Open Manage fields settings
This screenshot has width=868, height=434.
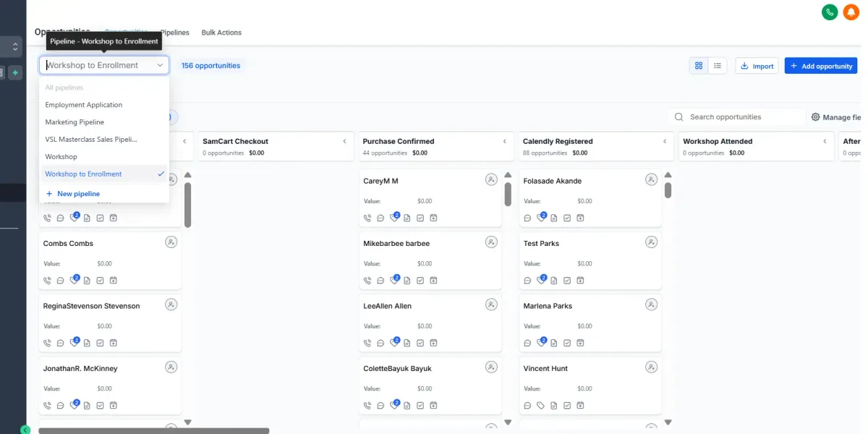pyautogui.click(x=836, y=117)
